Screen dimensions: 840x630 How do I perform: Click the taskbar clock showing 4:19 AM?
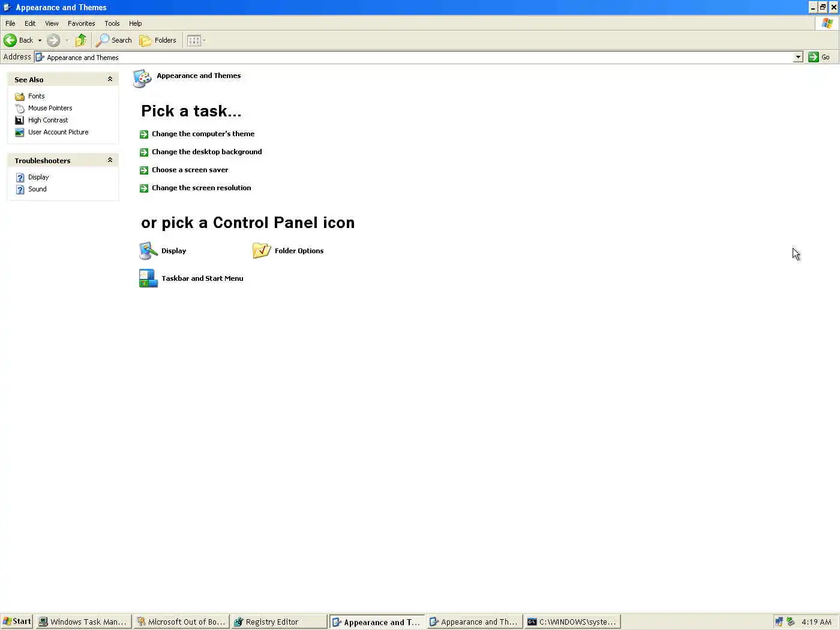(817, 622)
